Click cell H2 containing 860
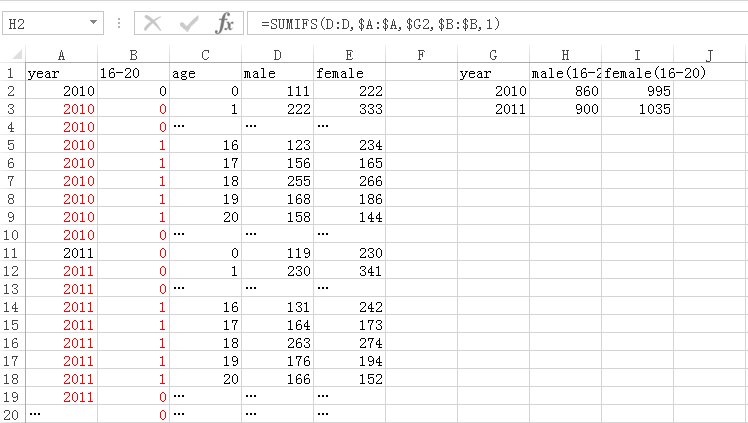Screen dimensions: 748x423 click(x=566, y=91)
